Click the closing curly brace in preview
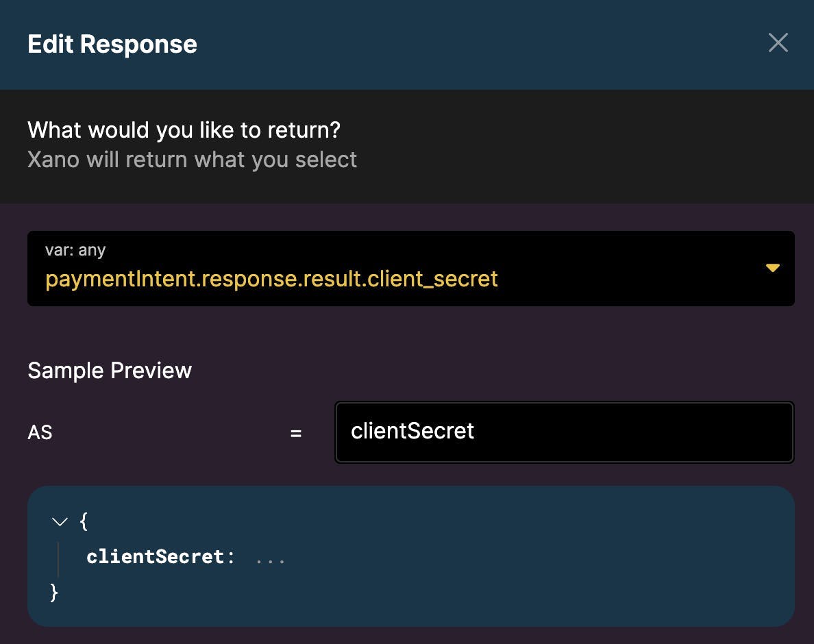 click(55, 592)
